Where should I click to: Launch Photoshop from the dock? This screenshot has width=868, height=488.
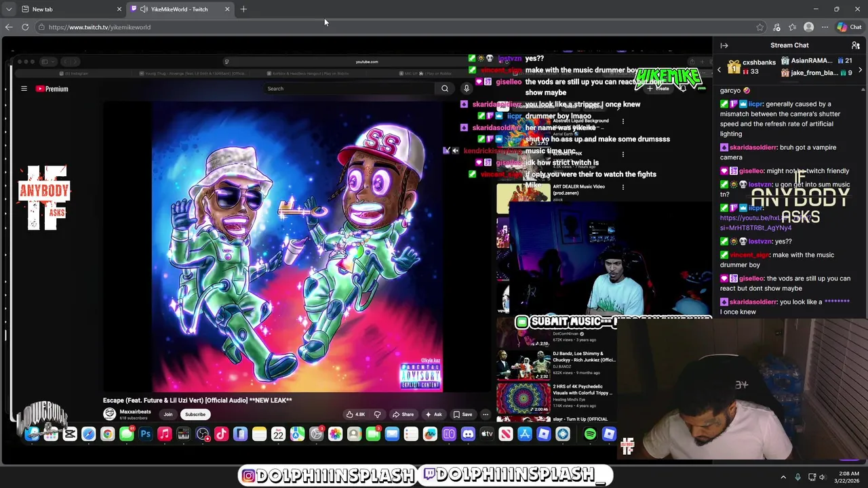click(x=145, y=434)
